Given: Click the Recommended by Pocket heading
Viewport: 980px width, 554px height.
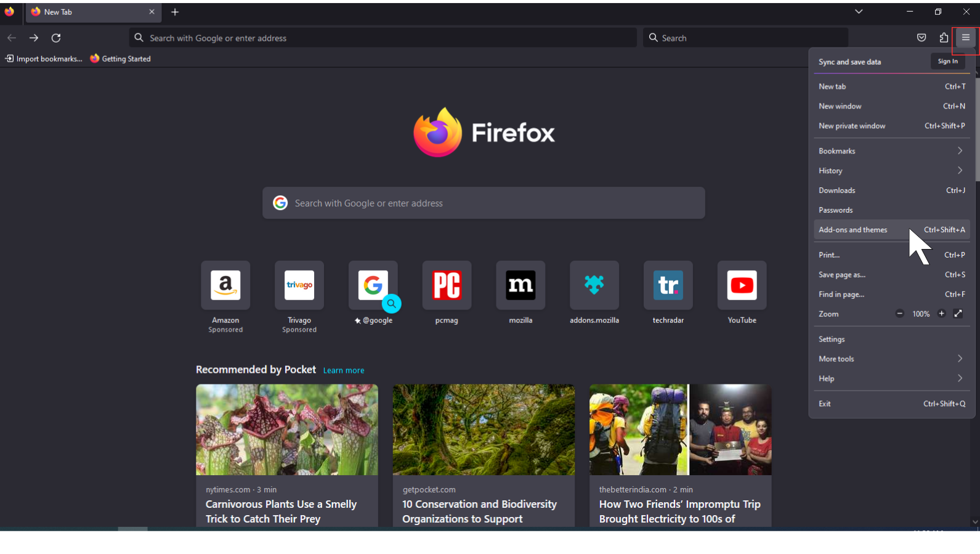Looking at the screenshot, I should click(256, 369).
